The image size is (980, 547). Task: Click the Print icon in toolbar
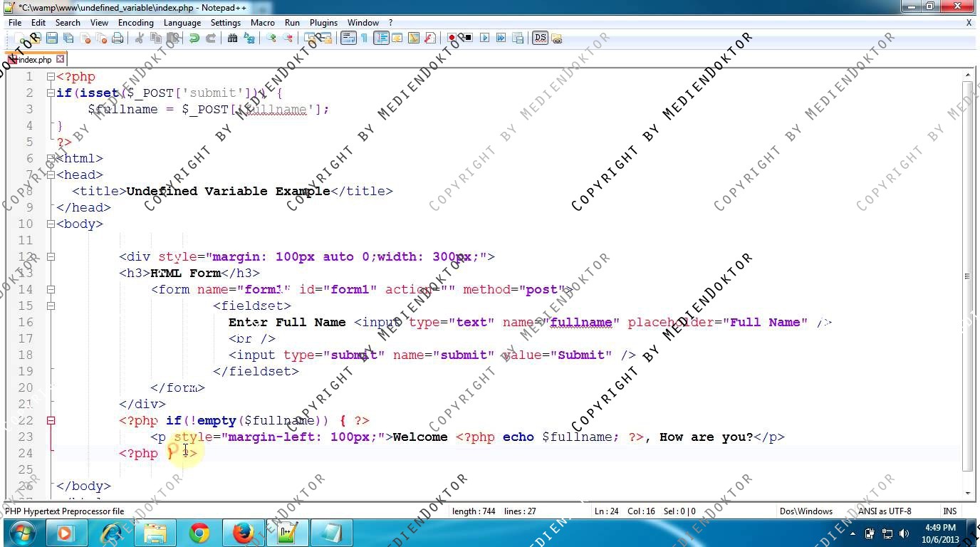click(118, 38)
